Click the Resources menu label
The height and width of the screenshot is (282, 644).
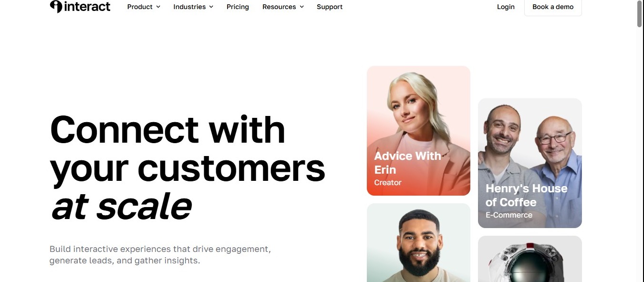pos(279,7)
